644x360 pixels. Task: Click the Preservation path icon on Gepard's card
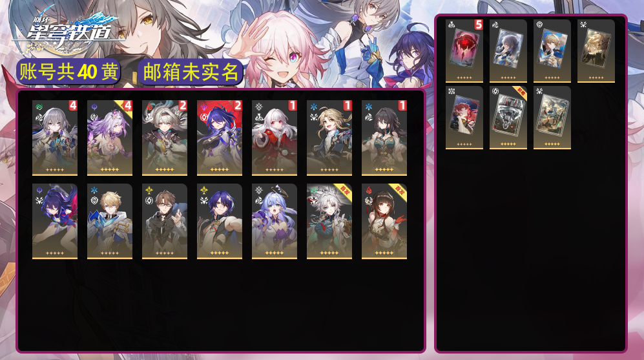click(x=94, y=200)
